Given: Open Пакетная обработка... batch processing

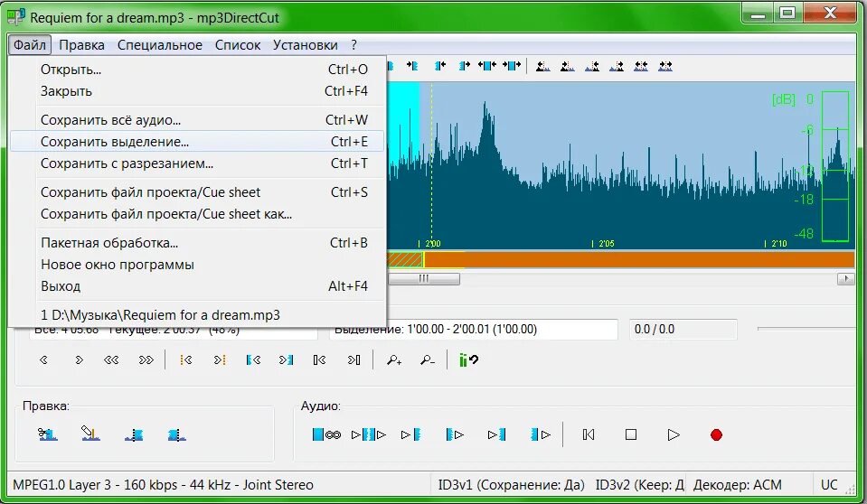Looking at the screenshot, I should tap(197, 242).
